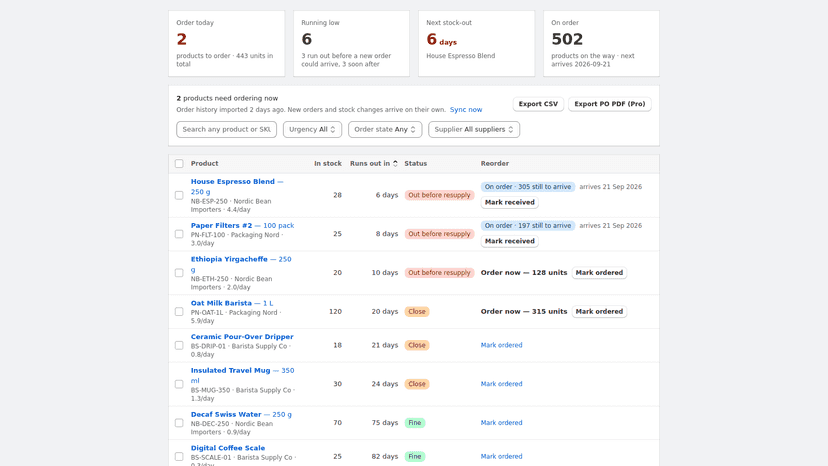Click the Sync now link
The image size is (828, 466).
[x=466, y=110]
